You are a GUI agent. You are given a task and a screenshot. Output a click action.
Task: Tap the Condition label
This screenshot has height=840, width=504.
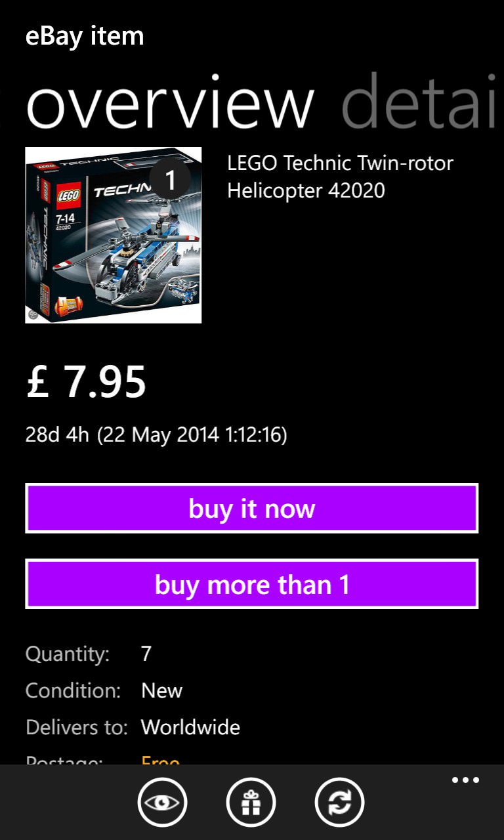pyautogui.click(x=73, y=690)
